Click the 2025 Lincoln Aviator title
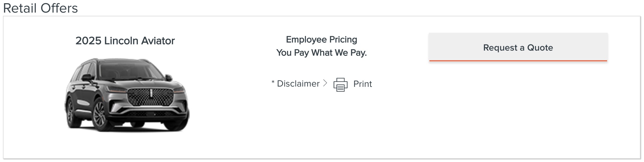Screen dimensions: 644x162 (x=125, y=41)
